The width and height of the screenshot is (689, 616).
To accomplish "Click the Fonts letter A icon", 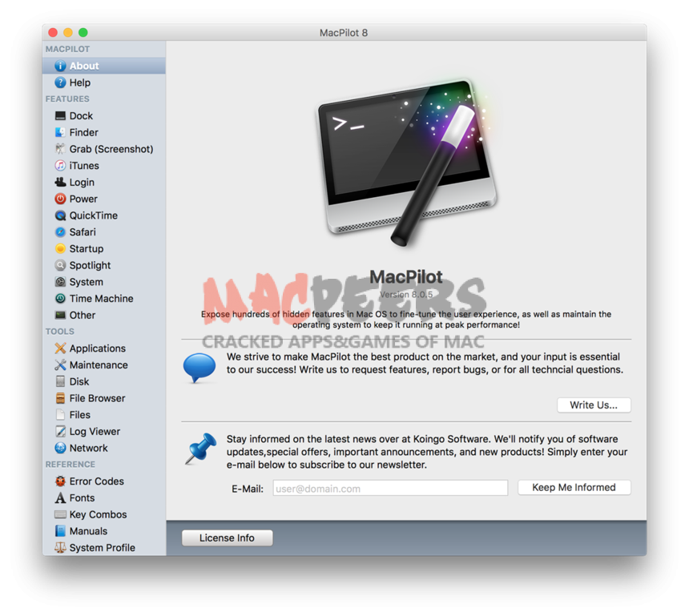I will pyautogui.click(x=60, y=497).
